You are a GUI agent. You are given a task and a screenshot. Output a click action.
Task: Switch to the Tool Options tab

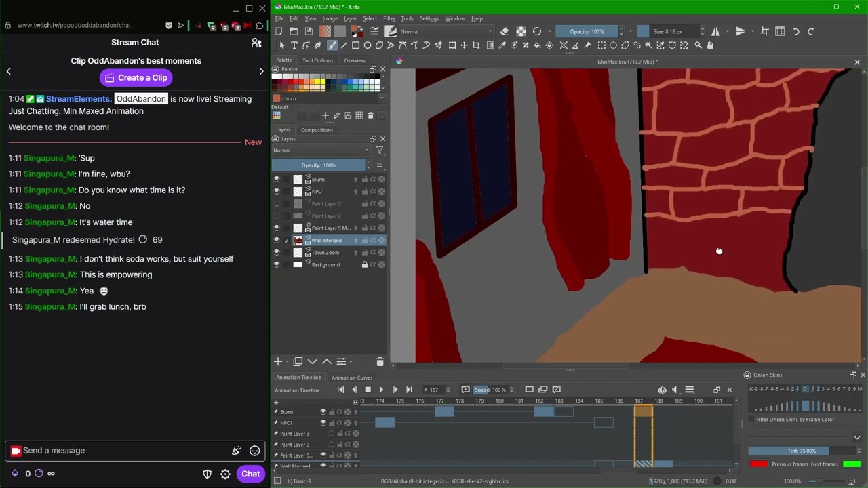tap(317, 61)
